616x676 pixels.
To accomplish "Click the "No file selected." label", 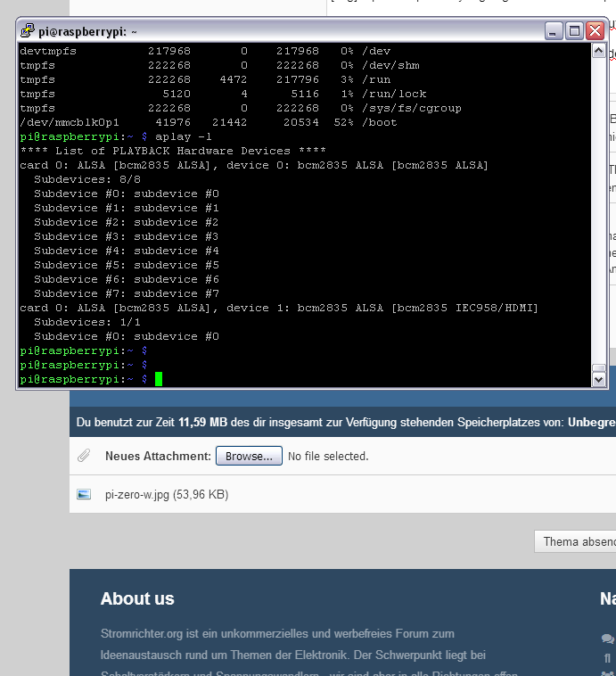I will (x=328, y=456).
